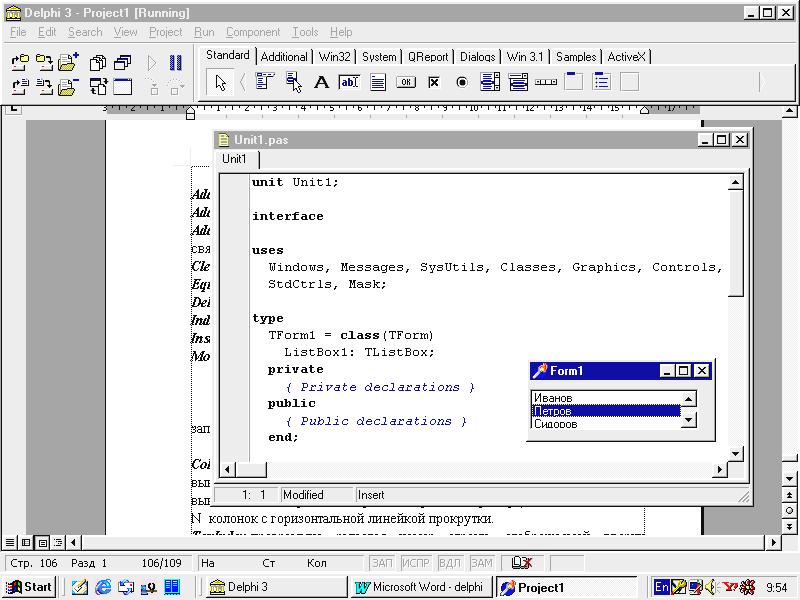800x600 pixels.
Task: Select Иванов in Form1 list box
Action: 606,398
